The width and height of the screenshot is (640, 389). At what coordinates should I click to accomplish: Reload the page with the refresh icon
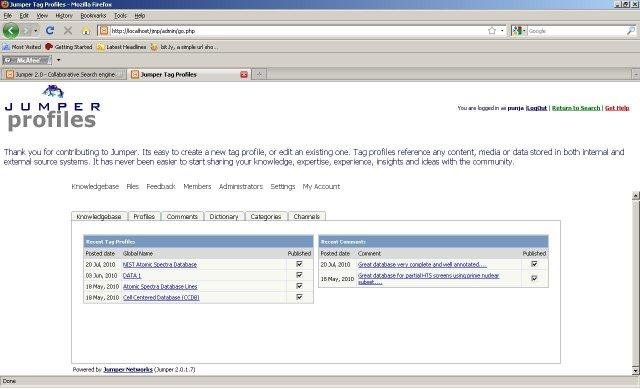pos(50,31)
